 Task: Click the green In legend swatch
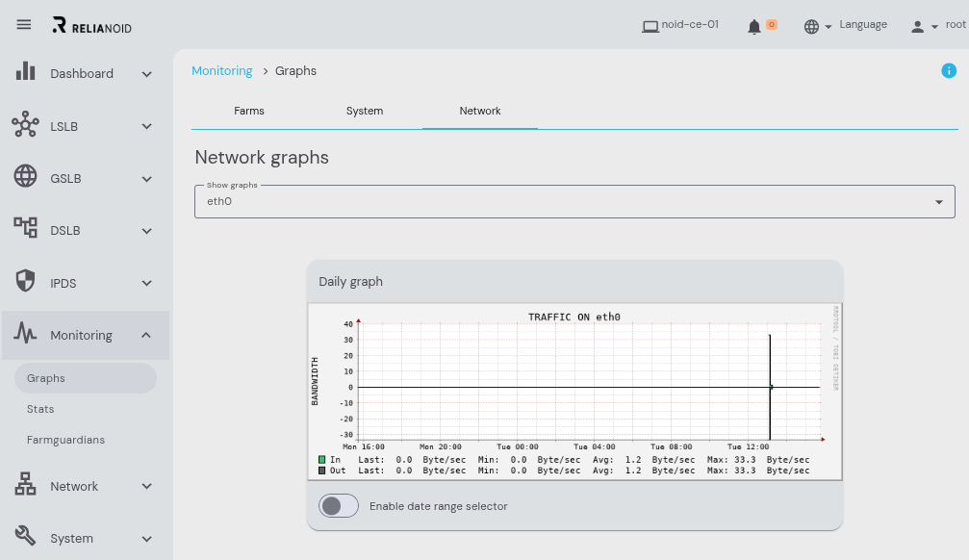(322, 460)
